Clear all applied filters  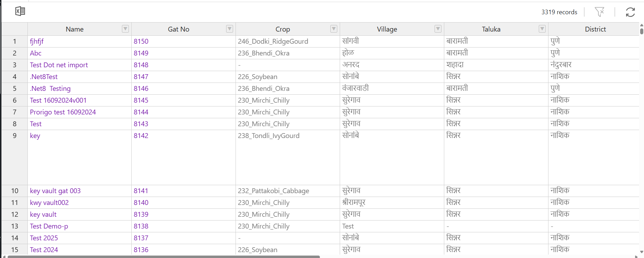tap(600, 12)
